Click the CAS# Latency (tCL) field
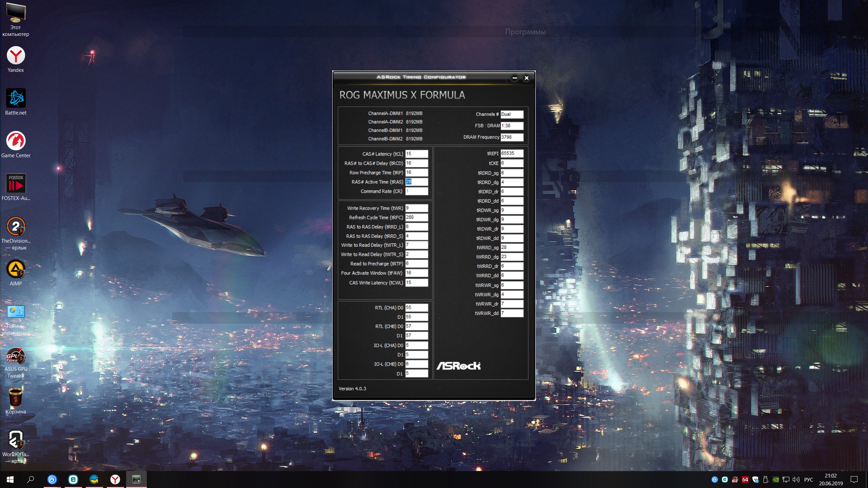The image size is (868, 488). click(416, 154)
